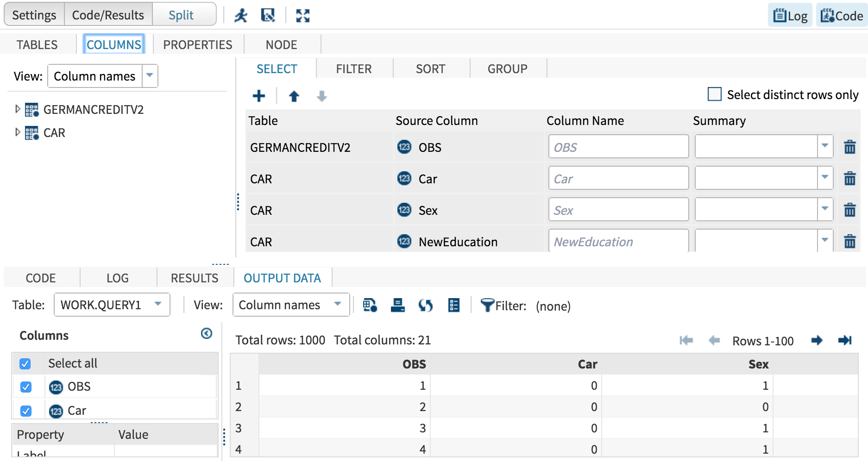Move selected column up in the list

(x=293, y=96)
